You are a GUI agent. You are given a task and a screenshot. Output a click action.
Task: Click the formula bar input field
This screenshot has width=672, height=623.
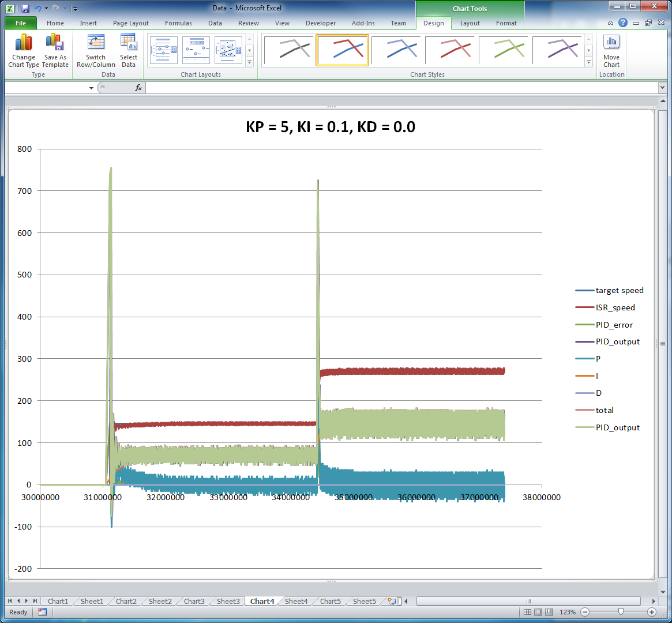pos(401,88)
